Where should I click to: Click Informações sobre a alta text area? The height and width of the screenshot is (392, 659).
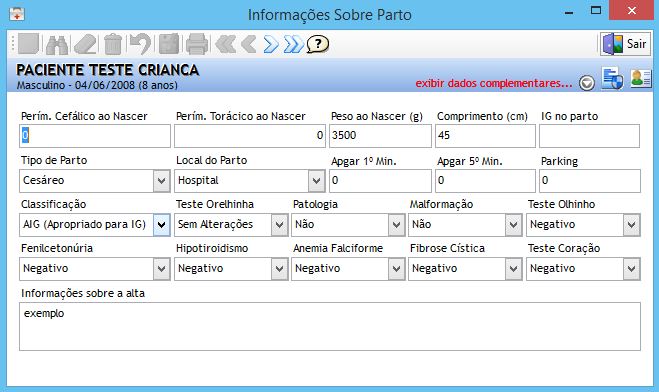tap(330, 326)
